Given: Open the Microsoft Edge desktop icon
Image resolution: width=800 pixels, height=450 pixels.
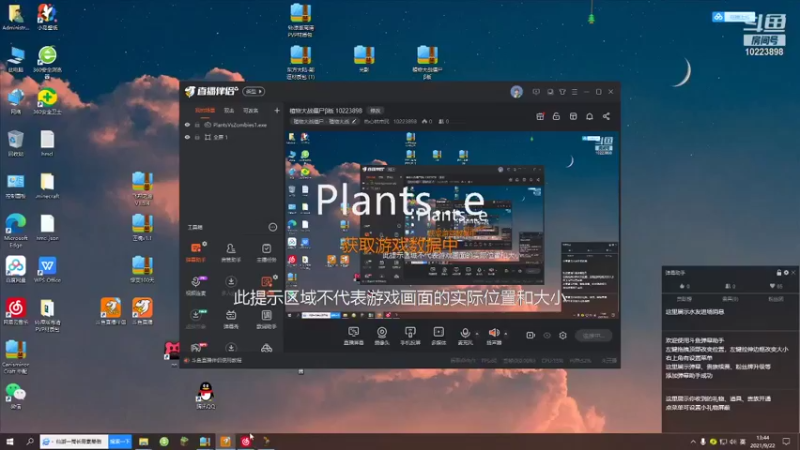Looking at the screenshot, I should [x=16, y=231].
